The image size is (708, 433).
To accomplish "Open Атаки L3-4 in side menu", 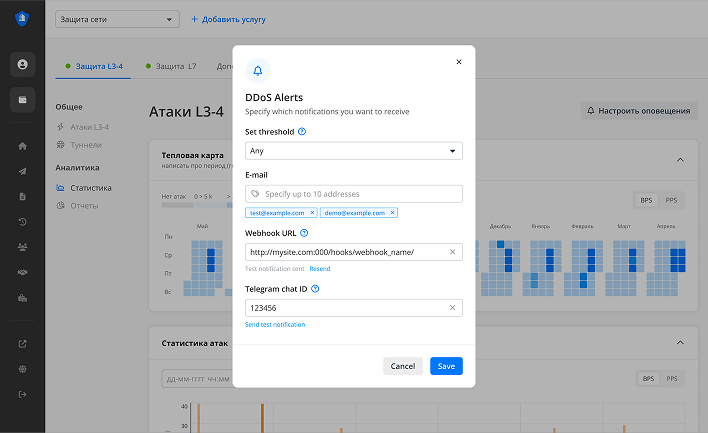I will tap(90, 127).
